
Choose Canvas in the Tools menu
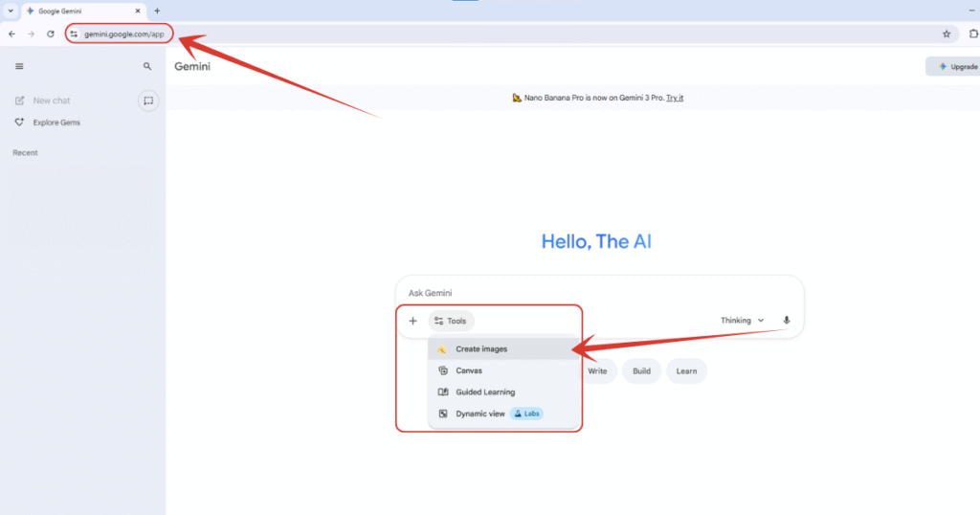[469, 370]
